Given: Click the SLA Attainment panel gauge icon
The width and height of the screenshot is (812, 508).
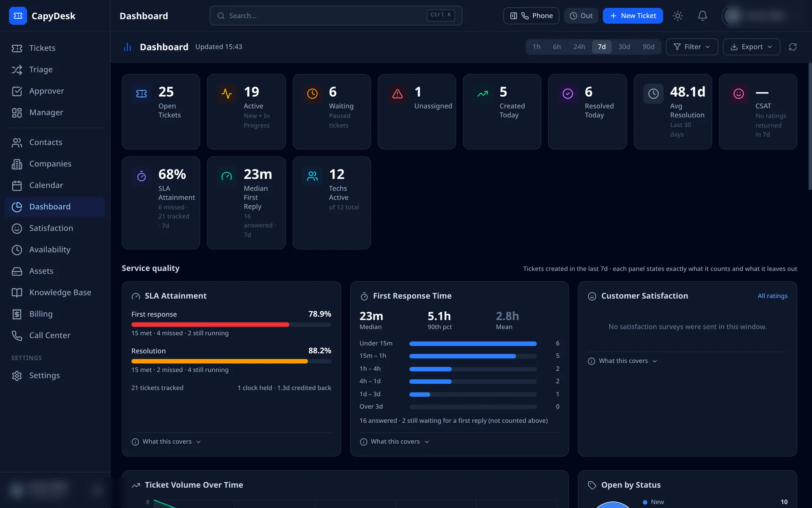Looking at the screenshot, I should [136, 296].
